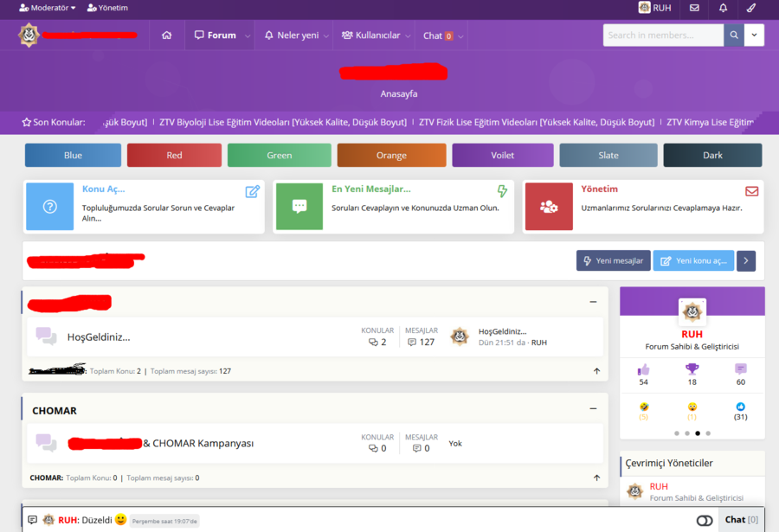Open the inbox envelope icon
The width and height of the screenshot is (779, 532).
point(694,8)
